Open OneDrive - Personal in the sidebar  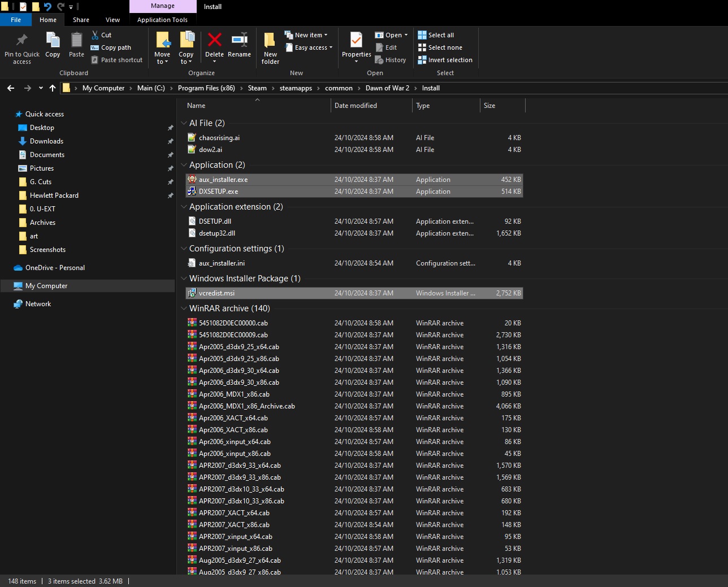click(55, 268)
